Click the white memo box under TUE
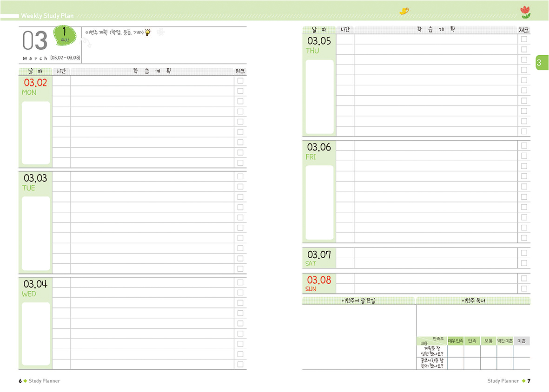 pos(36,233)
